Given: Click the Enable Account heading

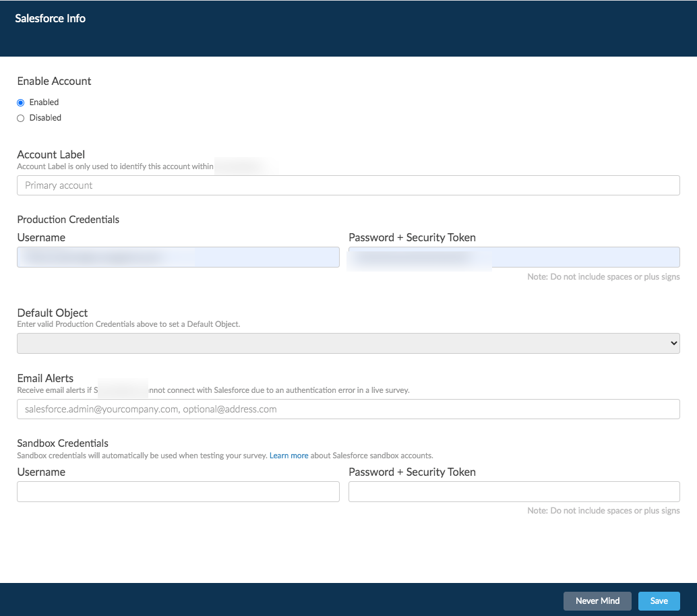Looking at the screenshot, I should pos(54,81).
